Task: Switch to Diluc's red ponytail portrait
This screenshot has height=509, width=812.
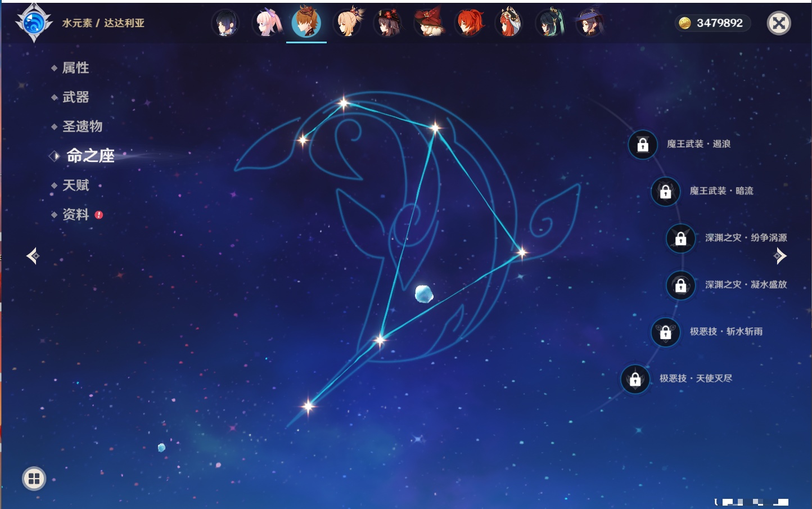Action: tap(469, 23)
